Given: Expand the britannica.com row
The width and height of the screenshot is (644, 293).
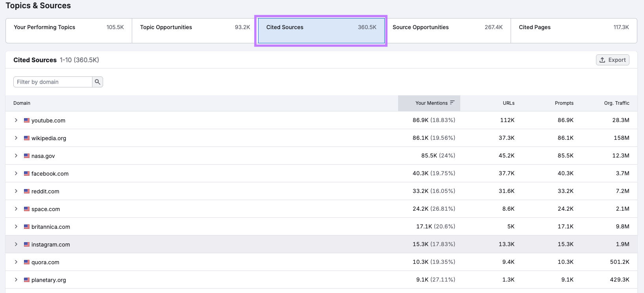Looking at the screenshot, I should click(16, 226).
